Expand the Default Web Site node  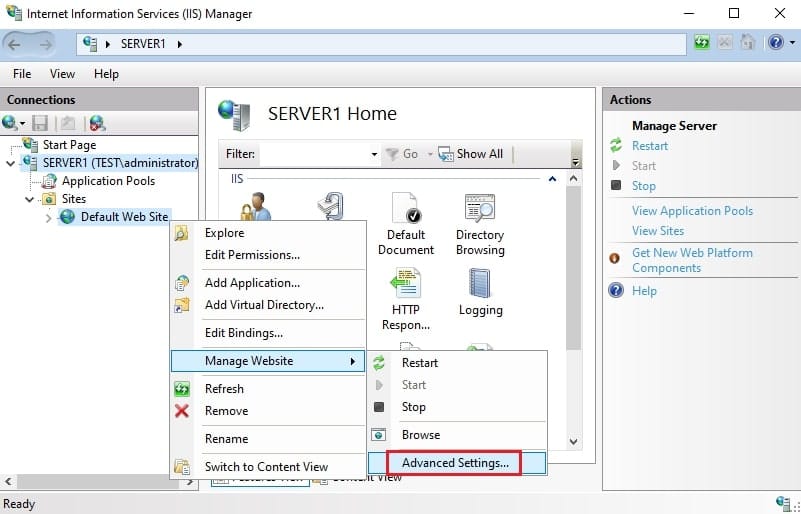[49, 218]
